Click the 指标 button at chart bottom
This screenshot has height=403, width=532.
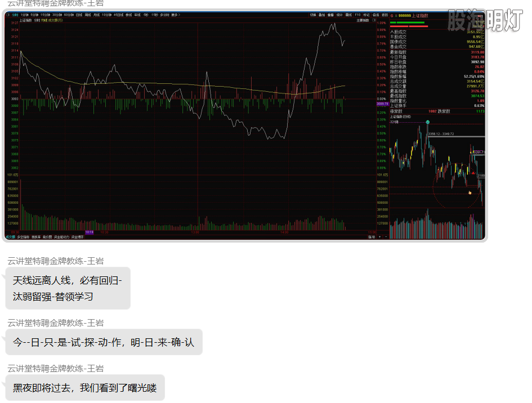(372, 237)
